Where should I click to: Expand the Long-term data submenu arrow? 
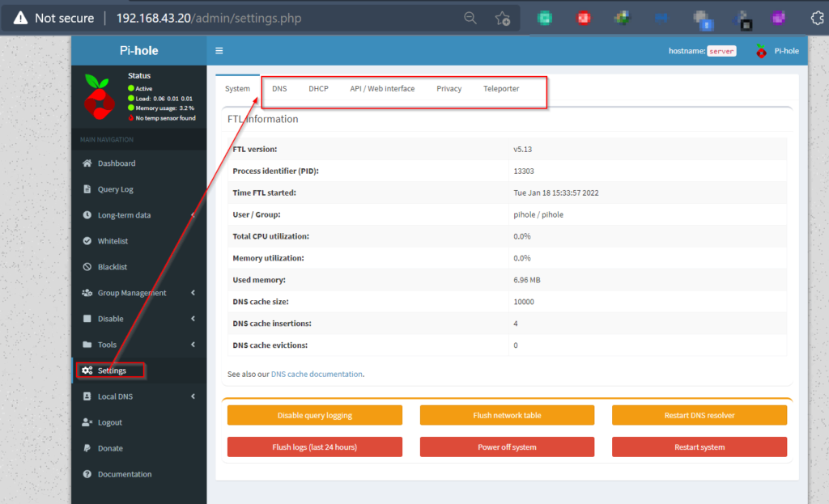pos(193,215)
